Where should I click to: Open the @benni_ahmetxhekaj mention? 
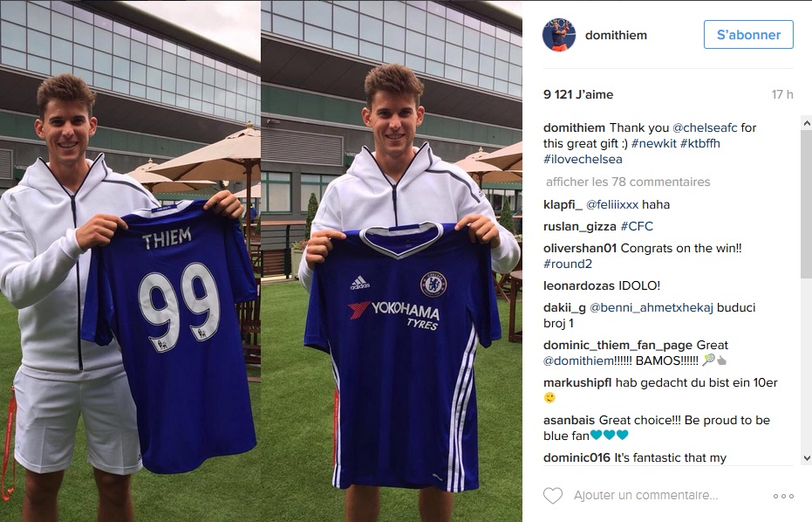(x=651, y=307)
